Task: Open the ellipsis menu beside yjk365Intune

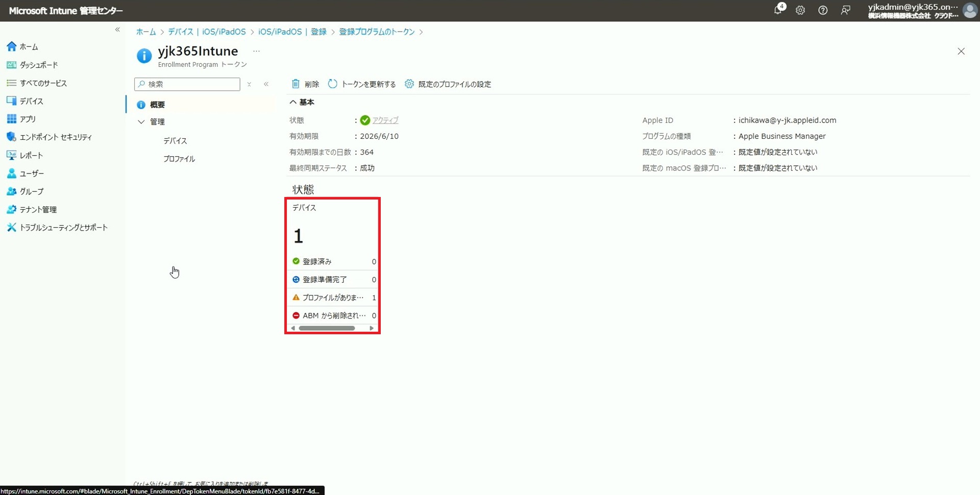Action: click(x=256, y=51)
